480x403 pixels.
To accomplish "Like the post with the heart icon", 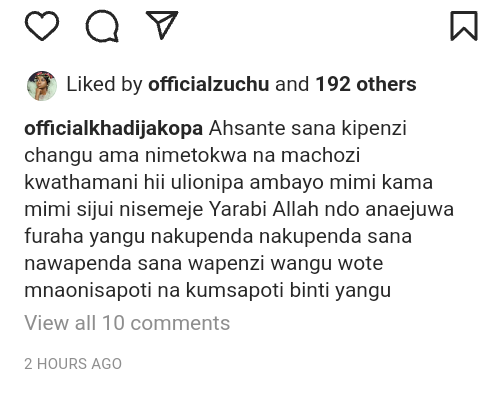I will tap(42, 26).
